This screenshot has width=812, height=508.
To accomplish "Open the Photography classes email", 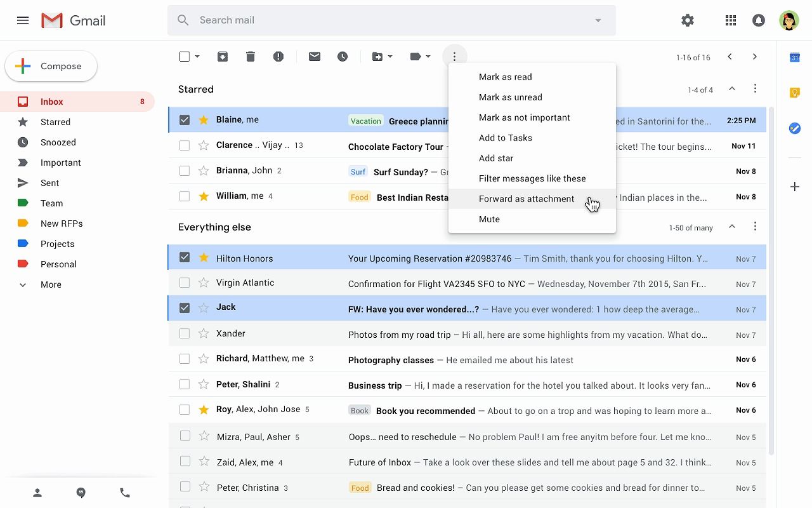I will click(x=467, y=359).
